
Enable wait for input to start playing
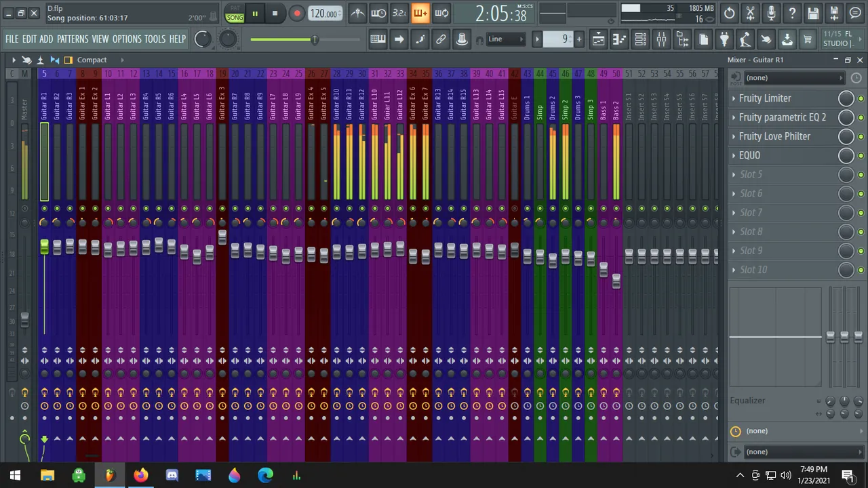[378, 13]
